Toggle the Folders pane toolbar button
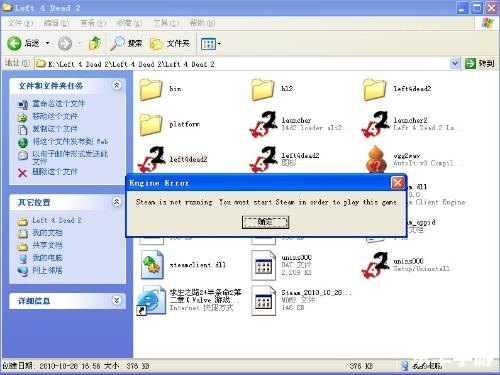The image size is (500, 375). coord(170,43)
